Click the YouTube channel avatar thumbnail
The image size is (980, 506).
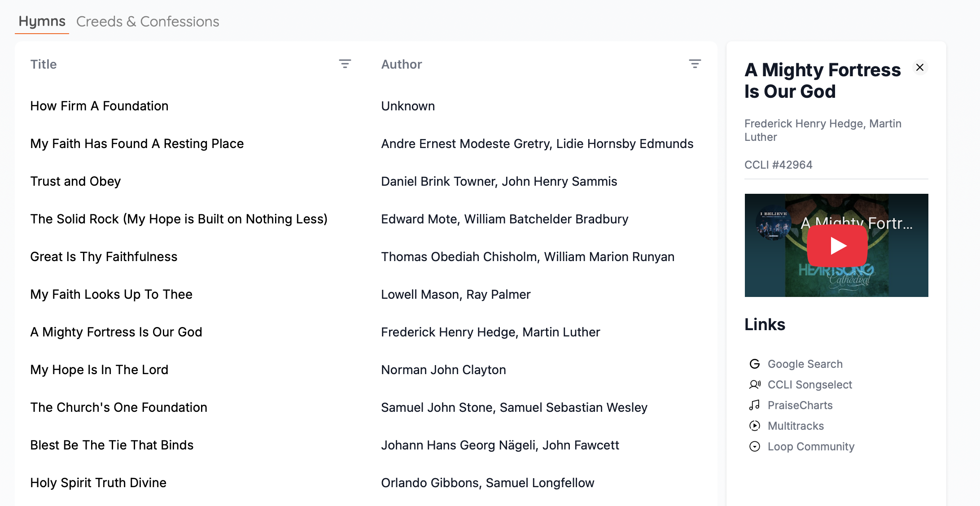[773, 223]
